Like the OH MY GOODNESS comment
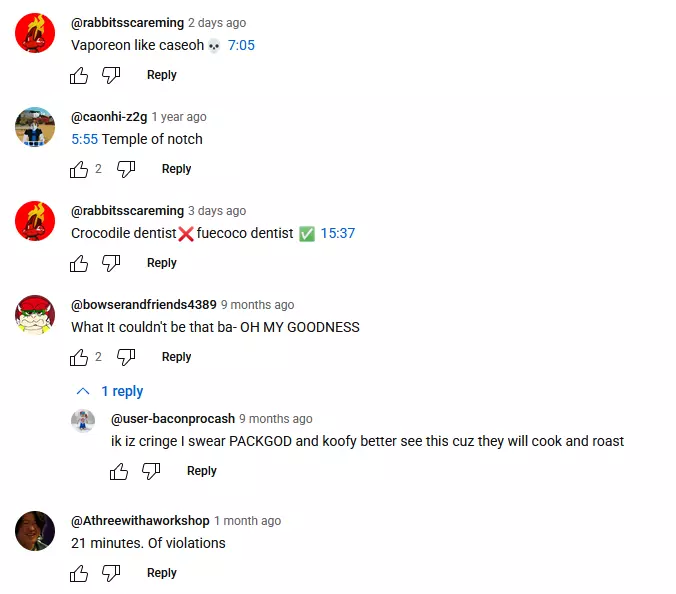Viewport: 676px width, 594px height. tap(79, 357)
